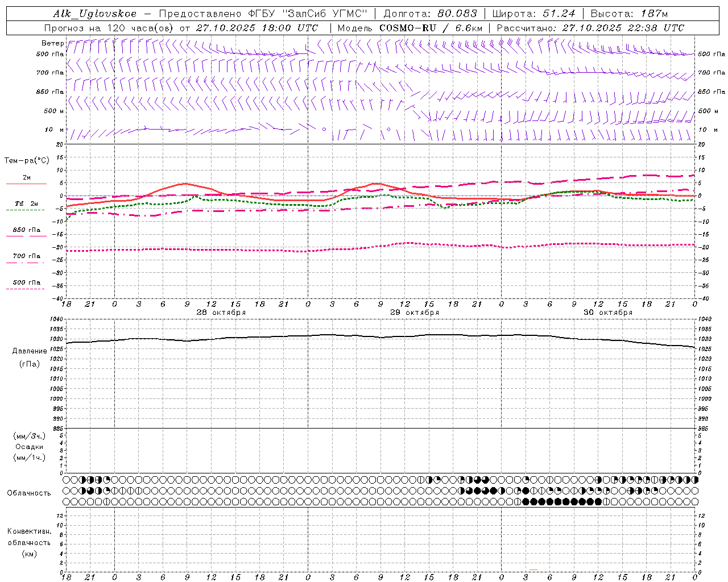Image resolution: width=728 pixels, height=582 pixels.
Task: Click the 500 гПа temperature legend entry
Action: point(26,284)
